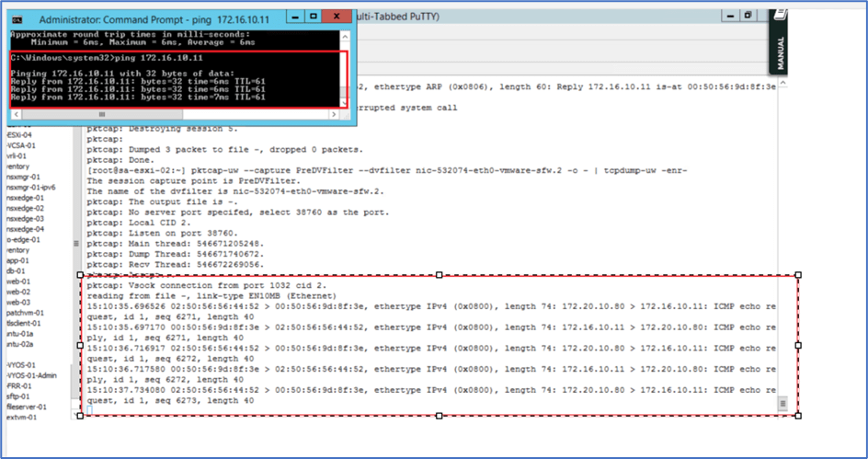Select the db-01 session entry
868x459 pixels.
point(16,270)
